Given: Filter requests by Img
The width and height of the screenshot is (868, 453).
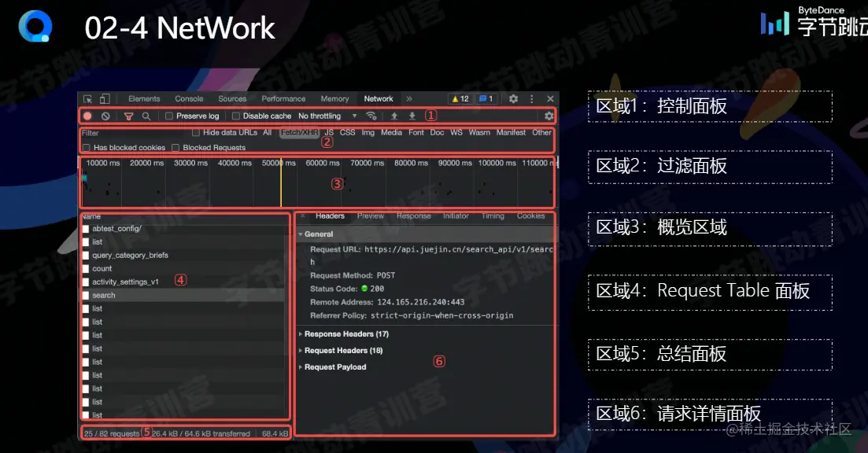Looking at the screenshot, I should (x=368, y=133).
